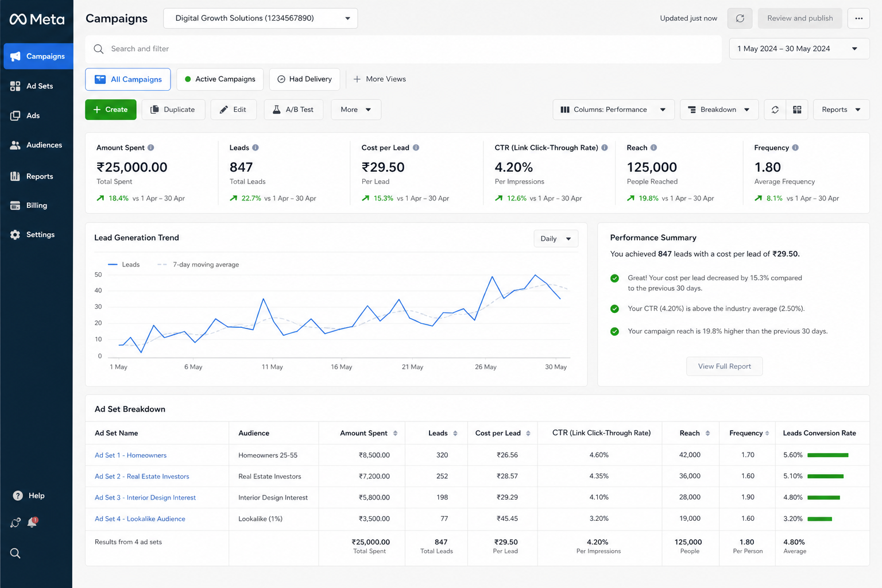
Task: Click the Edit pencil button
Action: point(234,110)
